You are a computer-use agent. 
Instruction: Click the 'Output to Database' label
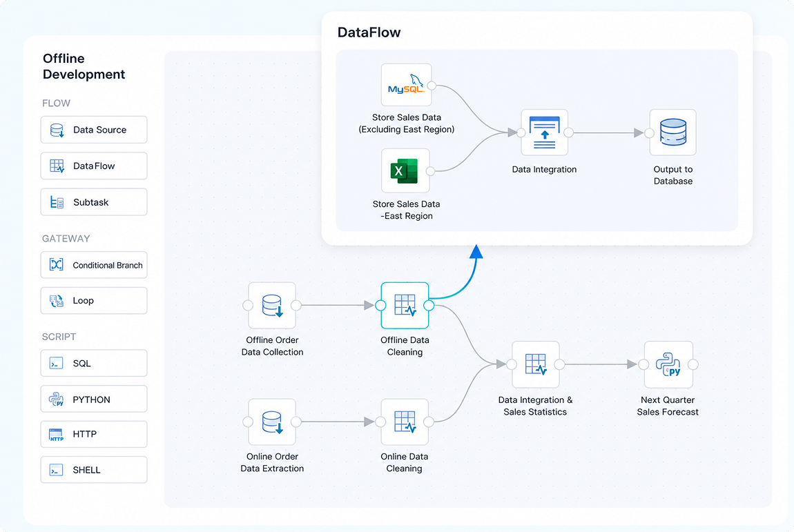click(x=673, y=175)
